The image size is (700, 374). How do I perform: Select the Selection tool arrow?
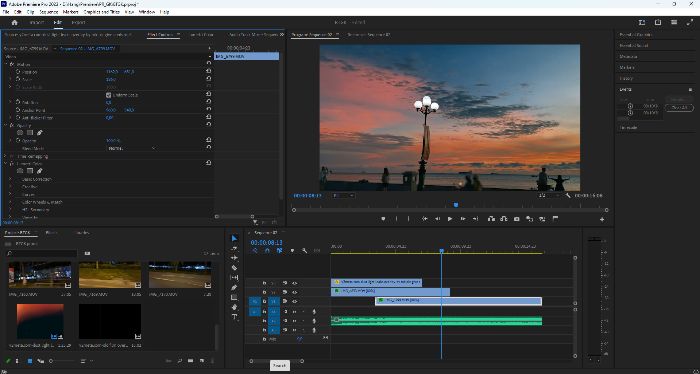234,238
